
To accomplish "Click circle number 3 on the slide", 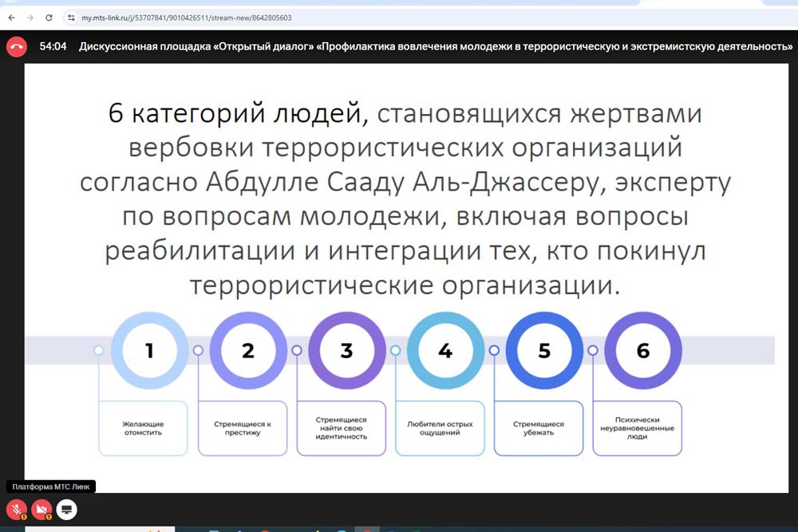I will [x=346, y=350].
